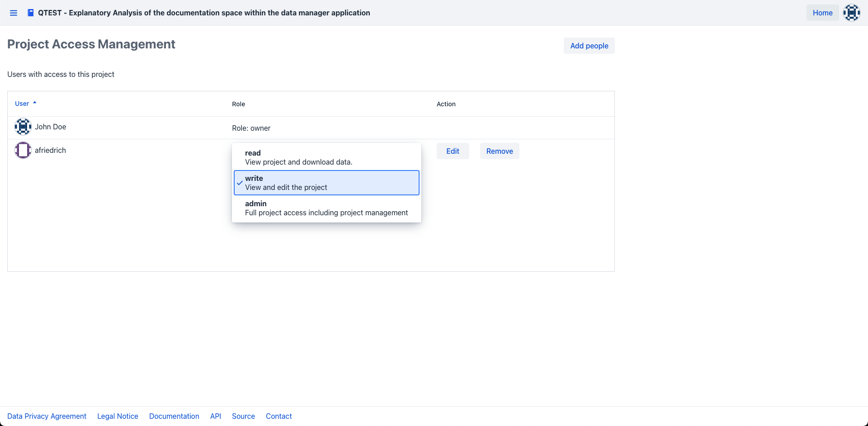This screenshot has width=868, height=426.
Task: Open the Legal Notice link
Action: click(118, 416)
